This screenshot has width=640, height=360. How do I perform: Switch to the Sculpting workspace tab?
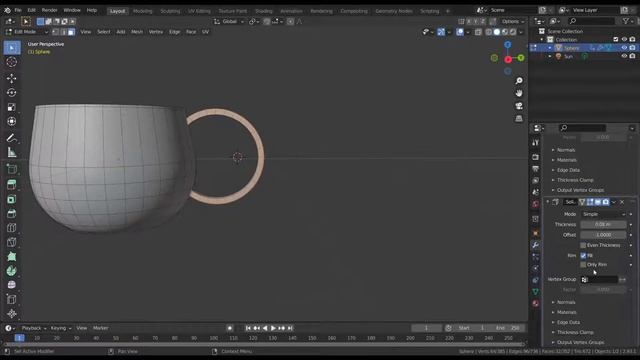pos(170,11)
